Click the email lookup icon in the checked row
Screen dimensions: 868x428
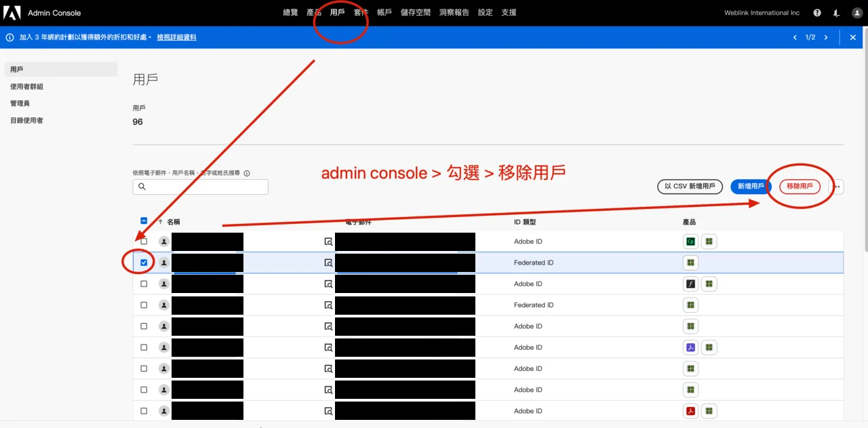pos(328,262)
